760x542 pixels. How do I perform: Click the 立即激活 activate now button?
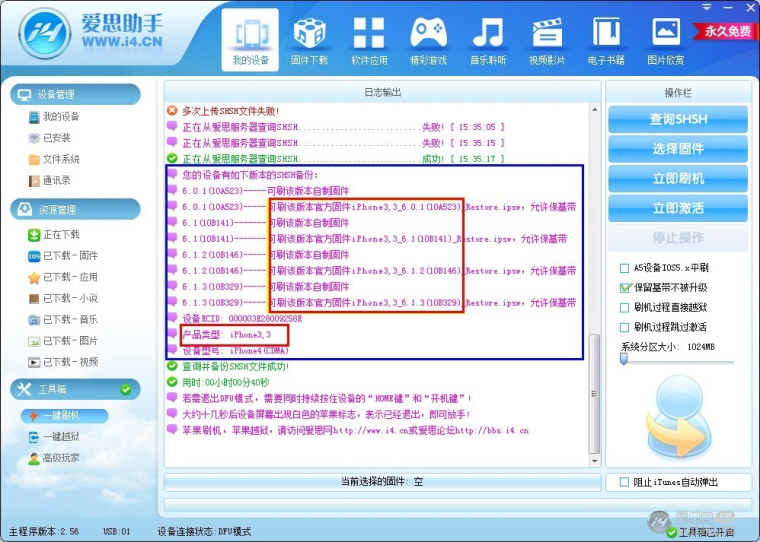[x=678, y=208]
